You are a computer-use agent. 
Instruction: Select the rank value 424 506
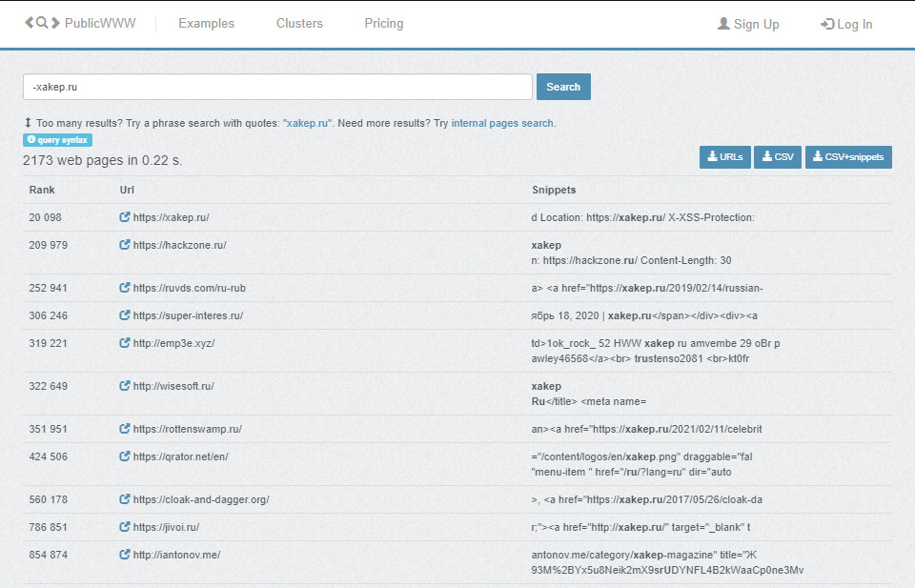(48, 456)
